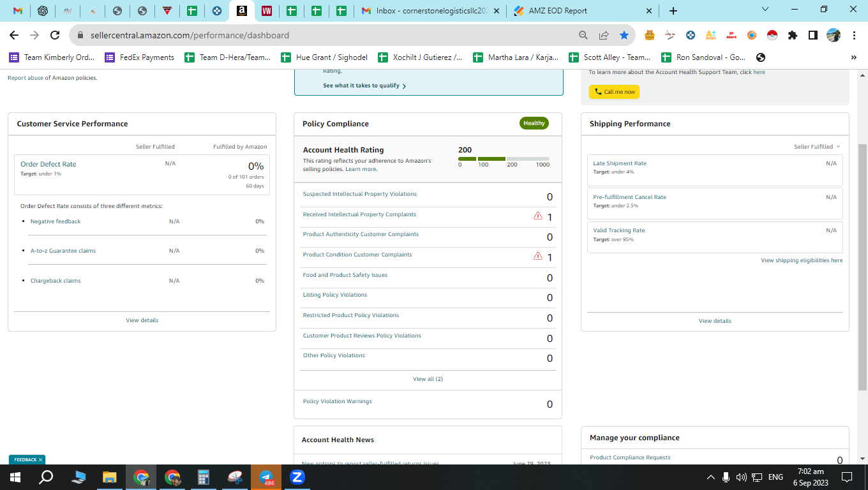The width and height of the screenshot is (868, 490).
Task: Open Listing Policy Violations
Action: [335, 295]
